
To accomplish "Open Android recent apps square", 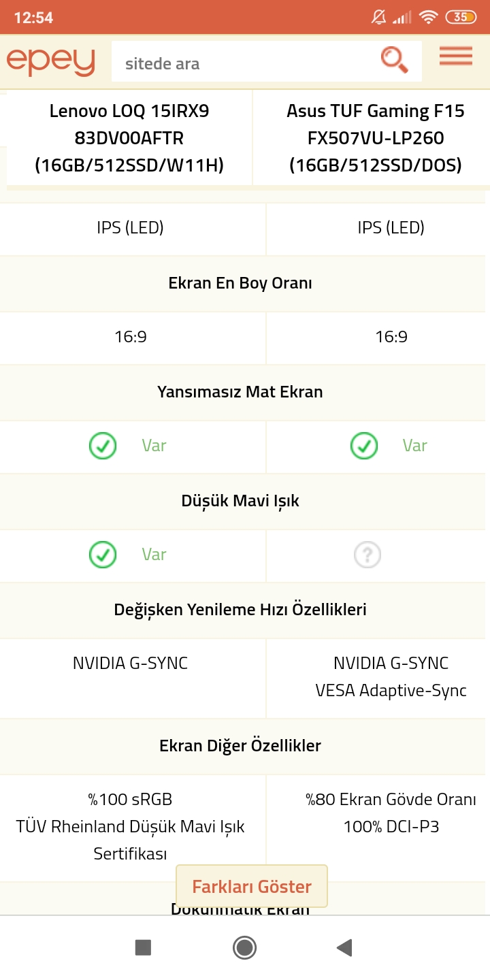I will point(143,947).
